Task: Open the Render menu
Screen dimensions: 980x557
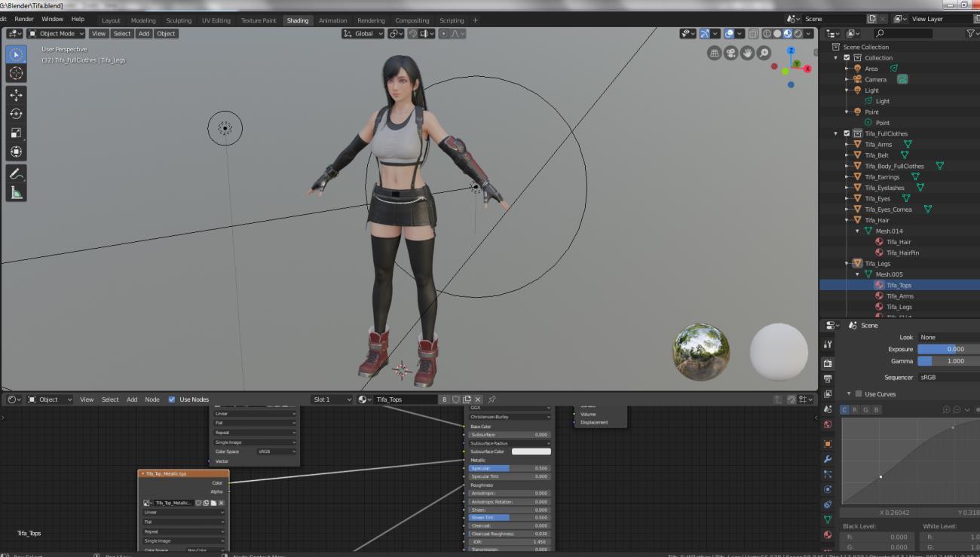Action: pyautogui.click(x=24, y=19)
